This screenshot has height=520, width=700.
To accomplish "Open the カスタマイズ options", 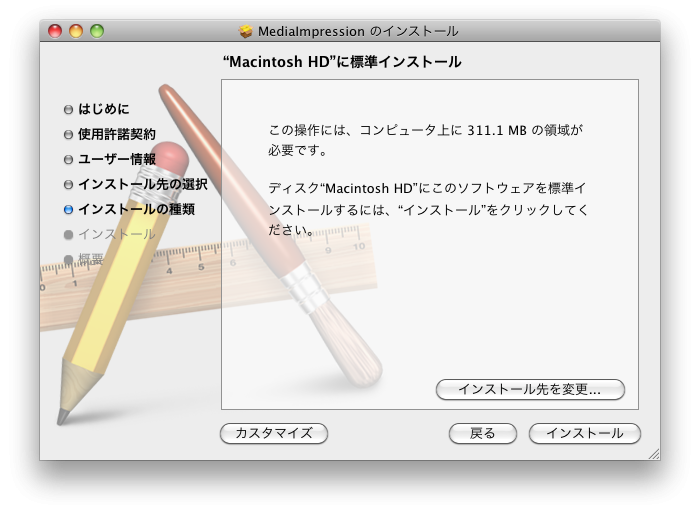I will pyautogui.click(x=273, y=433).
